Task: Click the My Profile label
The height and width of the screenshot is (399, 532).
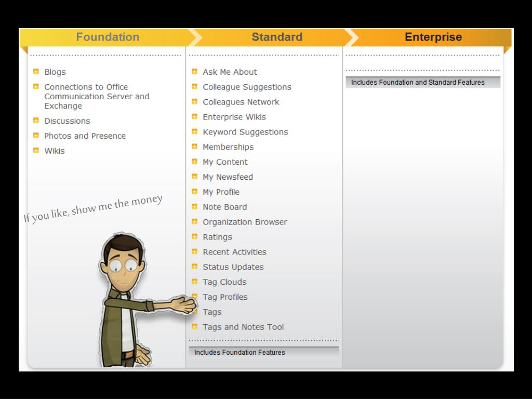Action: tap(221, 192)
